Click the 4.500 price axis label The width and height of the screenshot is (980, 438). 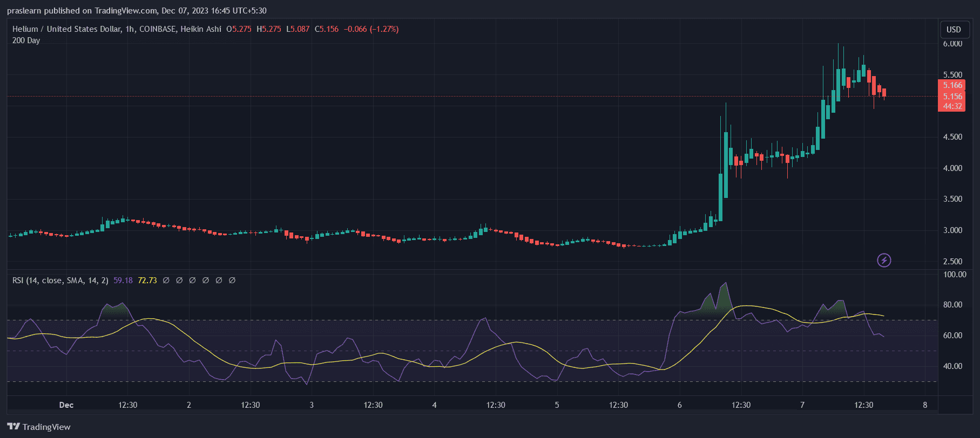(952, 137)
